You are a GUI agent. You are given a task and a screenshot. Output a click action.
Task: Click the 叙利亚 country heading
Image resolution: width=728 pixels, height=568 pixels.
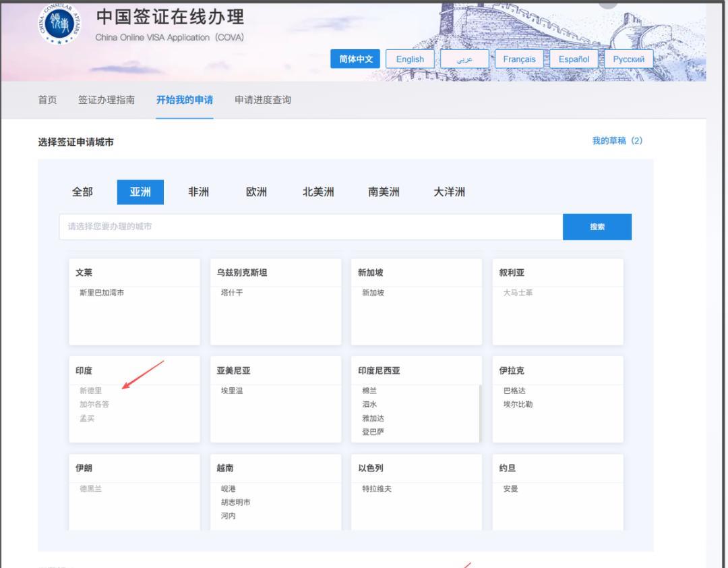tap(511, 273)
